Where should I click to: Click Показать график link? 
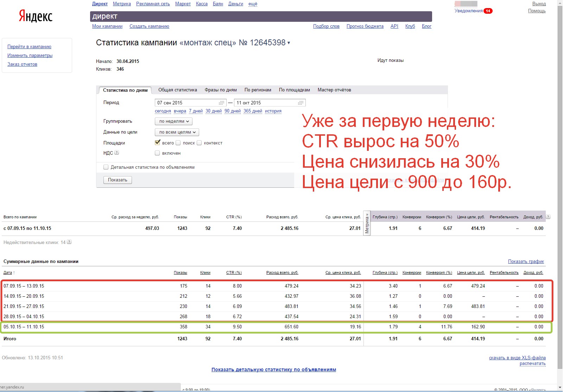click(526, 262)
